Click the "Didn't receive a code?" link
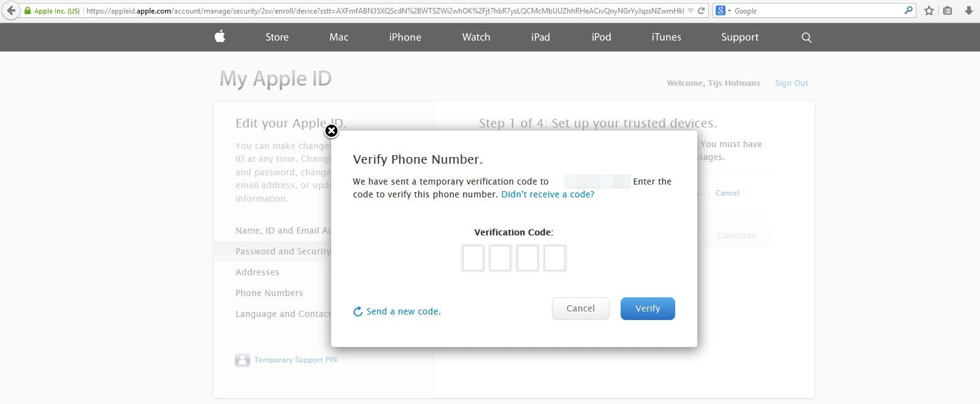 click(x=548, y=194)
